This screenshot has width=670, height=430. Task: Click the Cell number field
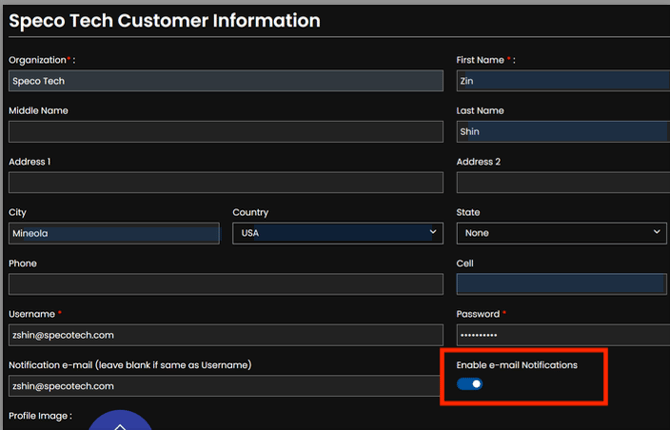click(x=561, y=284)
